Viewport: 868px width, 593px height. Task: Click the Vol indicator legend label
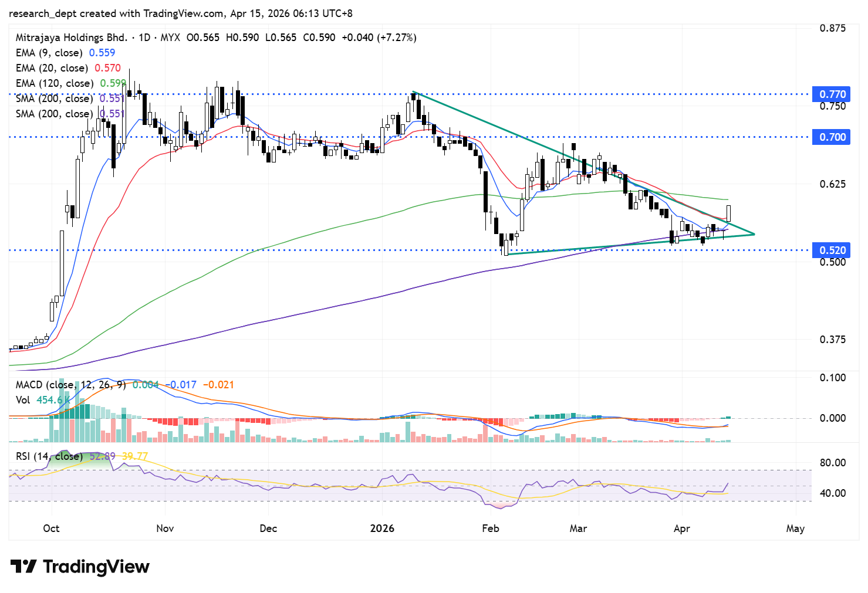coord(23,400)
